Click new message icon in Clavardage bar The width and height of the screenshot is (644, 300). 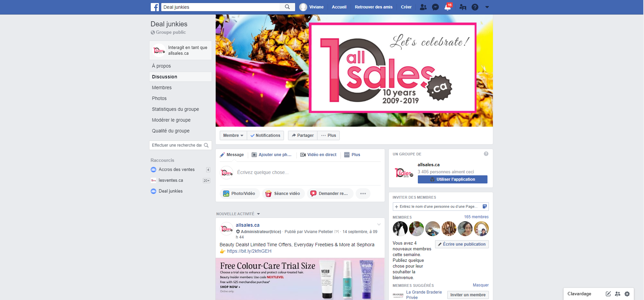coord(608,294)
